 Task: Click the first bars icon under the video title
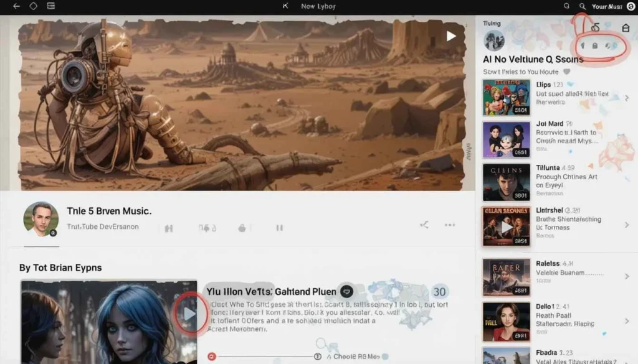point(169,228)
